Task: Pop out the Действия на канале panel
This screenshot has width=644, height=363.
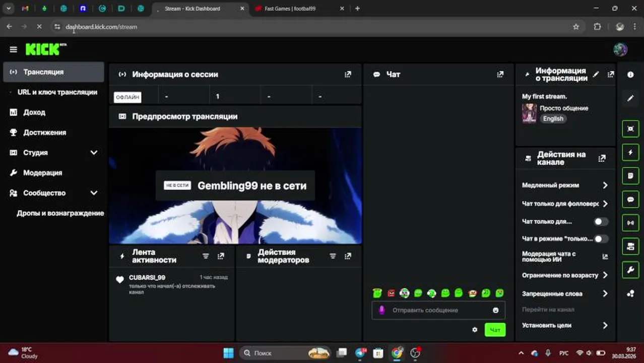Action: click(x=602, y=158)
